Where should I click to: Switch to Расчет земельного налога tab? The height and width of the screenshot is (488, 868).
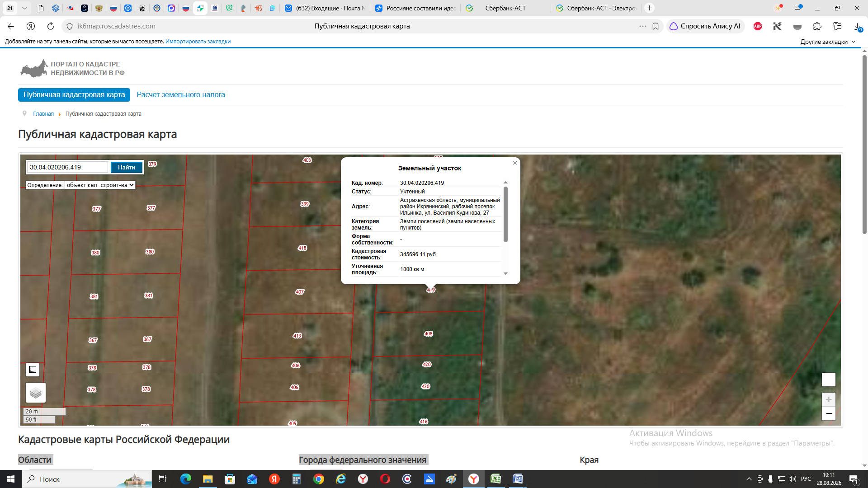[181, 95]
